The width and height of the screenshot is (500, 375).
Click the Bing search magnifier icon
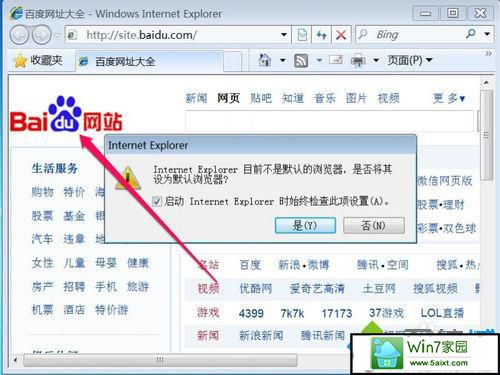coord(471,34)
